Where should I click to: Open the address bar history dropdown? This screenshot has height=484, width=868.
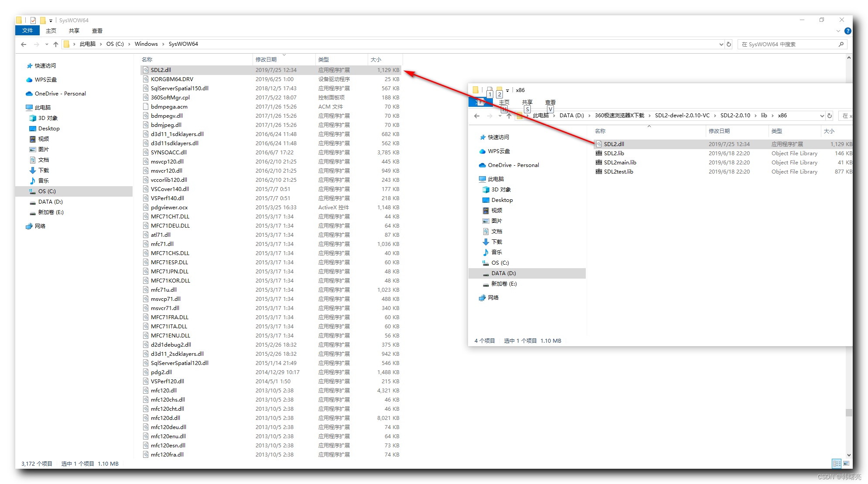coord(721,44)
